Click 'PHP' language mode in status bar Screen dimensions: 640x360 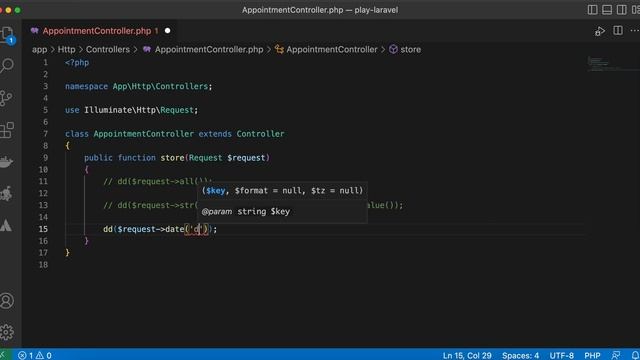click(x=592, y=355)
